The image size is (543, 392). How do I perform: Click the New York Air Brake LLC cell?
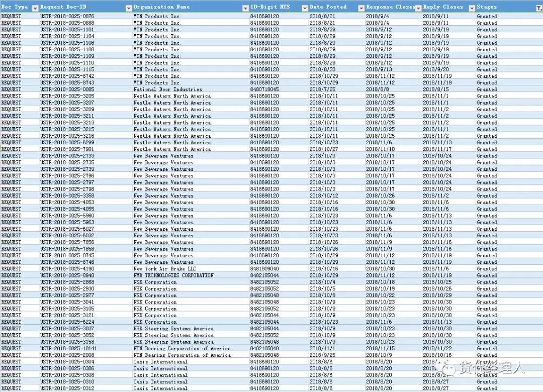click(x=165, y=269)
